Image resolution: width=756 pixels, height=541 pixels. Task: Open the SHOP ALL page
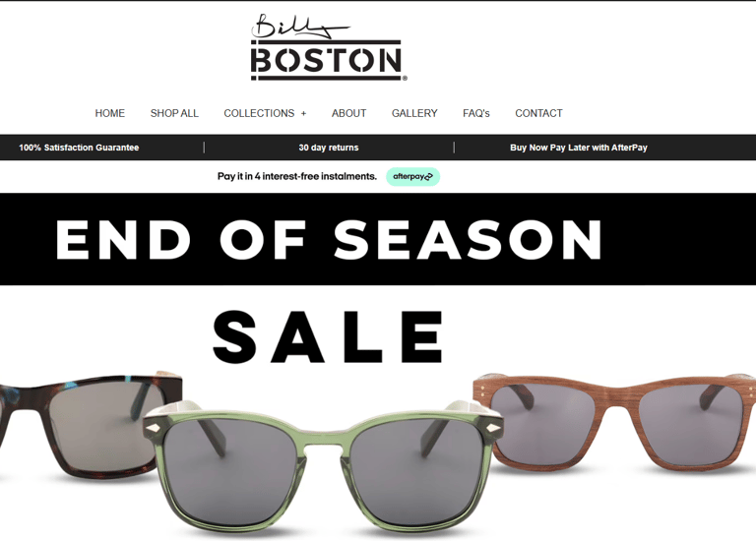174,113
